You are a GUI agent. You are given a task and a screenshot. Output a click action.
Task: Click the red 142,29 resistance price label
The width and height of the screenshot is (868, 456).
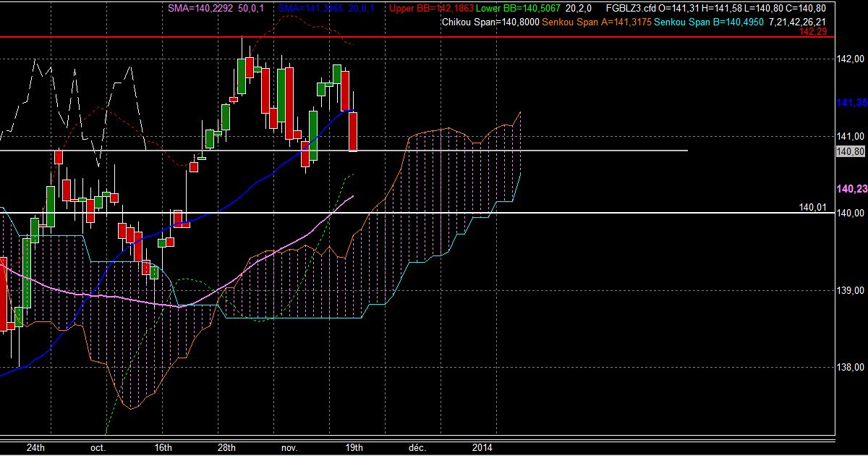(x=812, y=32)
